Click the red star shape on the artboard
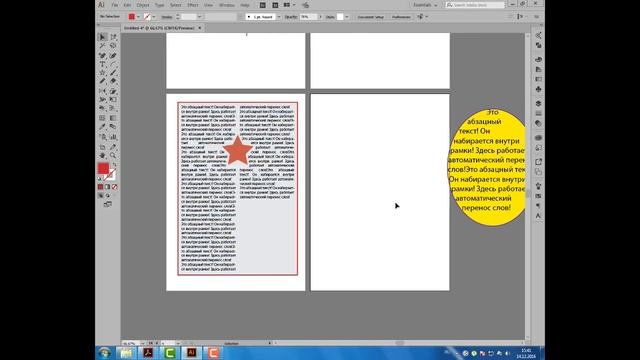 tap(237, 151)
